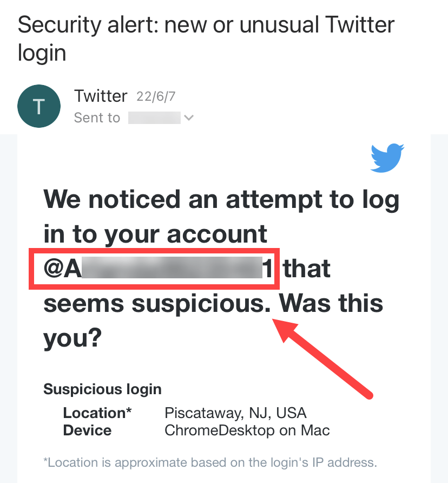This screenshot has height=483, width=448.
Task: Click Piscataway, NJ, USA location value
Action: point(235,413)
